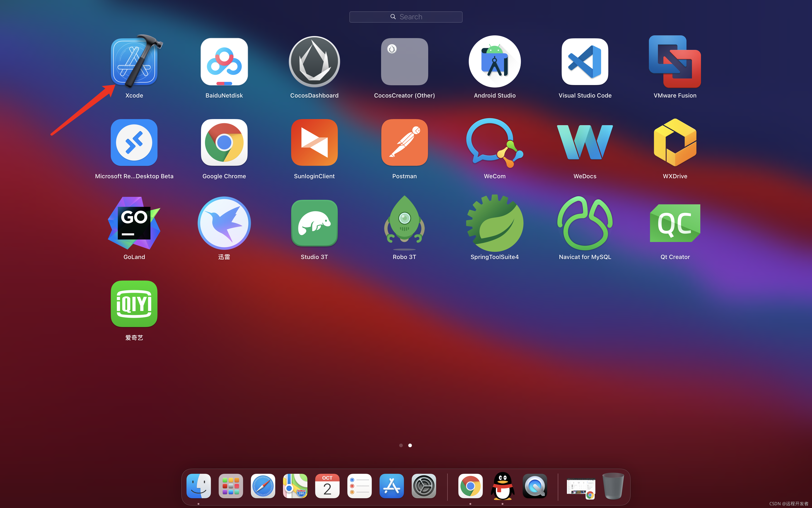Launch QuickTime Player from the Dock
Viewport: 812px width, 508px height.
[x=535, y=486]
